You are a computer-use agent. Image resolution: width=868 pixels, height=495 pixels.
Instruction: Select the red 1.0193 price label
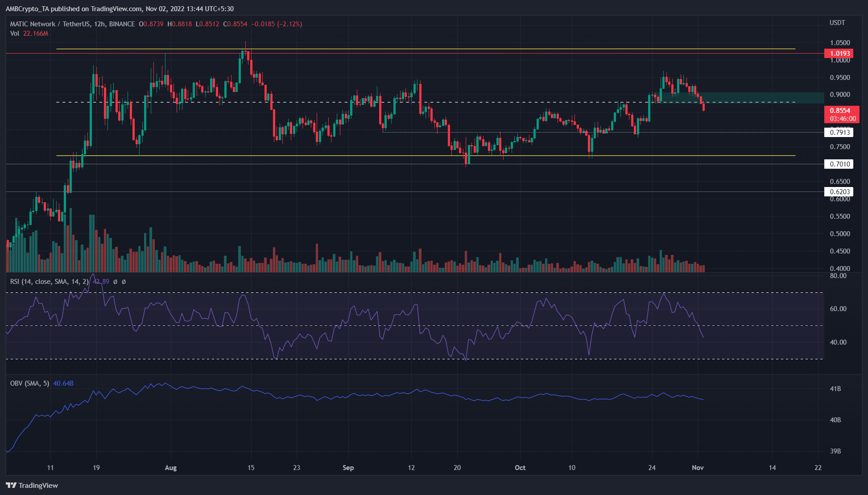pos(839,54)
